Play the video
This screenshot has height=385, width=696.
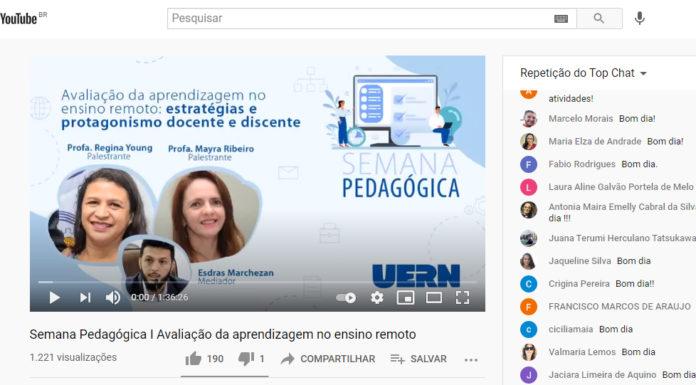pyautogui.click(x=55, y=298)
